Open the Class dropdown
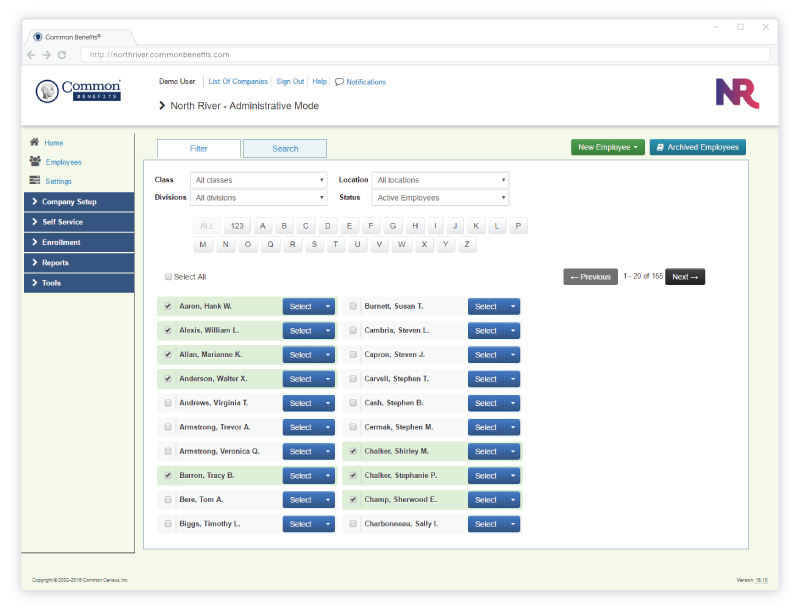 259,180
